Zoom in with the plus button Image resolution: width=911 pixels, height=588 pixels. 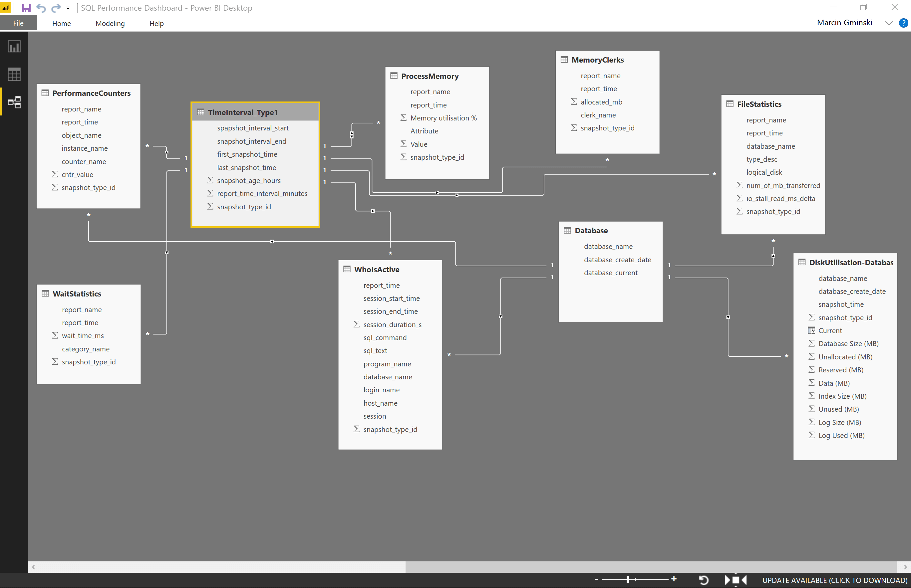pyautogui.click(x=674, y=579)
